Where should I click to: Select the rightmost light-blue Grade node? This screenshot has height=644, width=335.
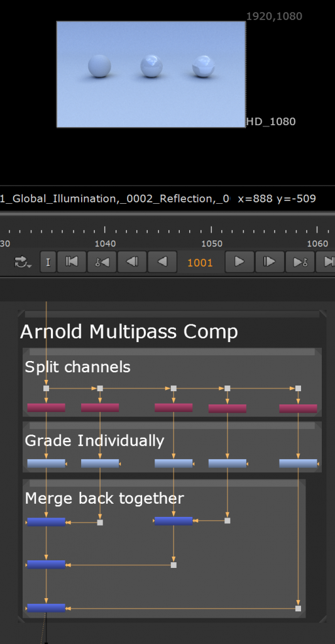pyautogui.click(x=299, y=464)
